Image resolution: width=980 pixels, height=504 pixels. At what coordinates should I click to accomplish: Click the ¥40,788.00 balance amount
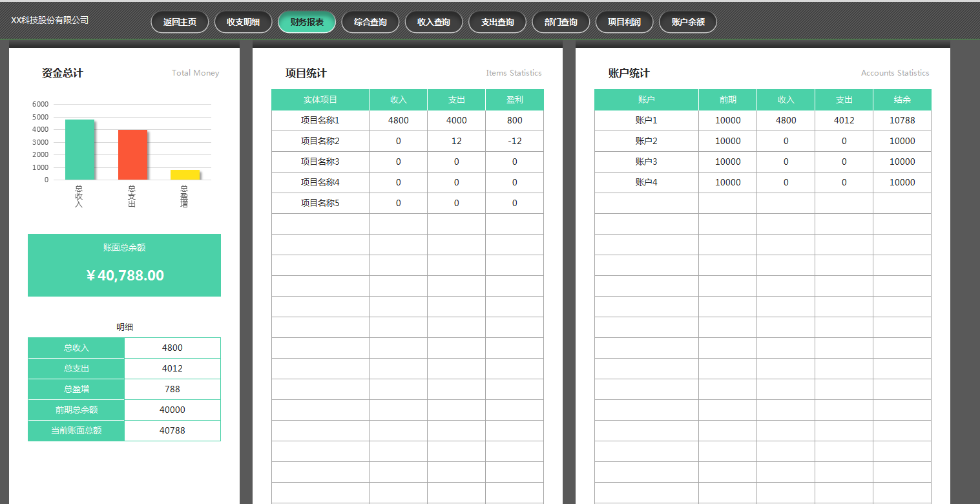125,275
